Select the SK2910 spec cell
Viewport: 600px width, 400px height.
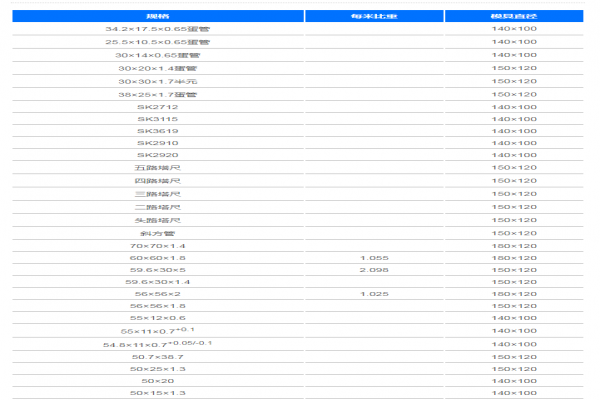[158, 143]
